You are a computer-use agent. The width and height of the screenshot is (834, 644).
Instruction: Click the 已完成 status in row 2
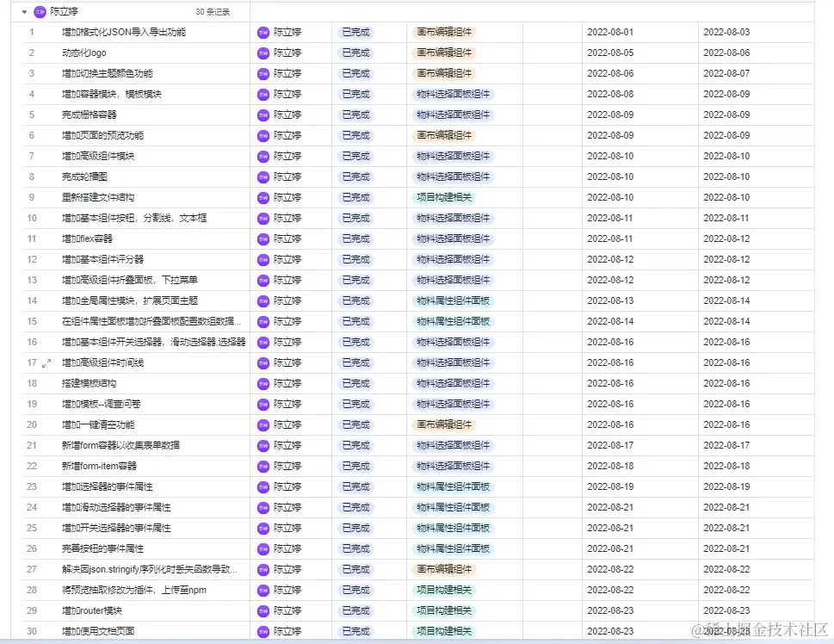pos(355,53)
